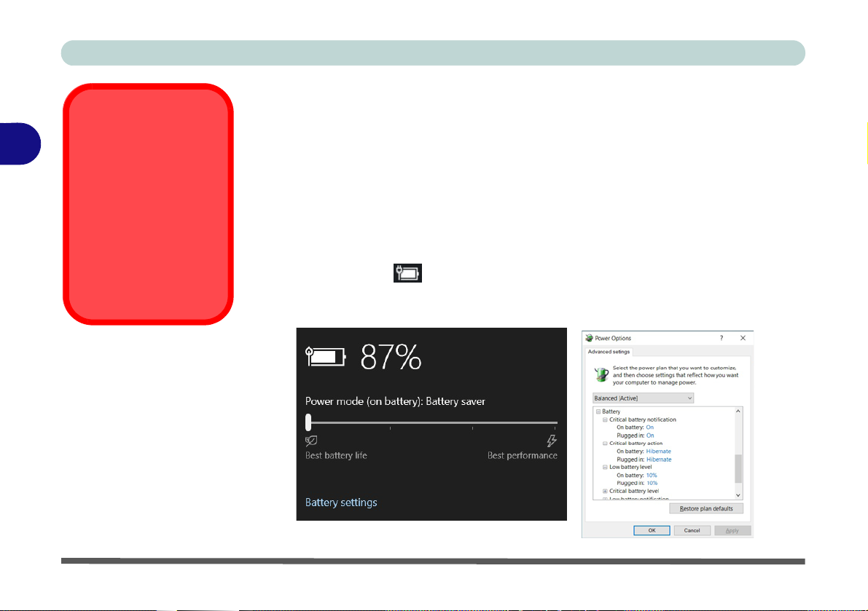Click the Apply button in Power Options

click(732, 530)
